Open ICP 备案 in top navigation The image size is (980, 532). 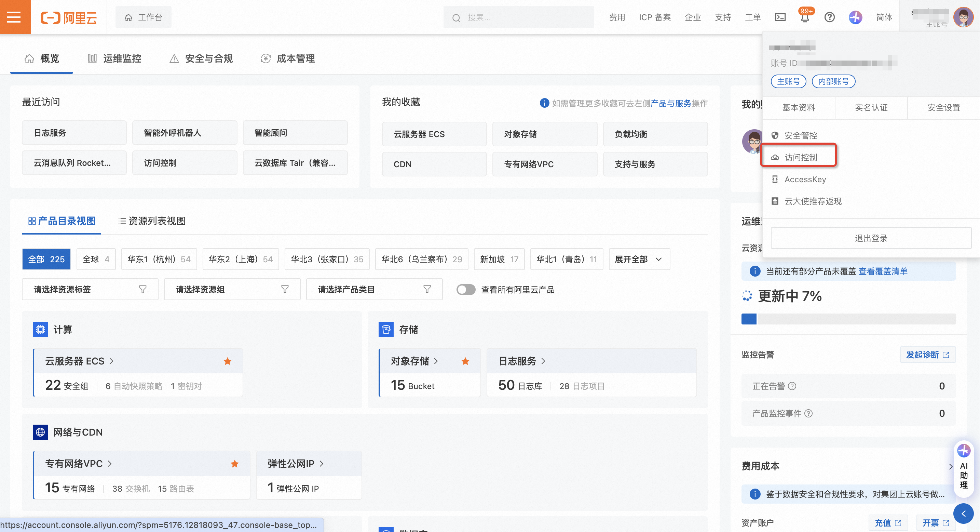pyautogui.click(x=655, y=17)
